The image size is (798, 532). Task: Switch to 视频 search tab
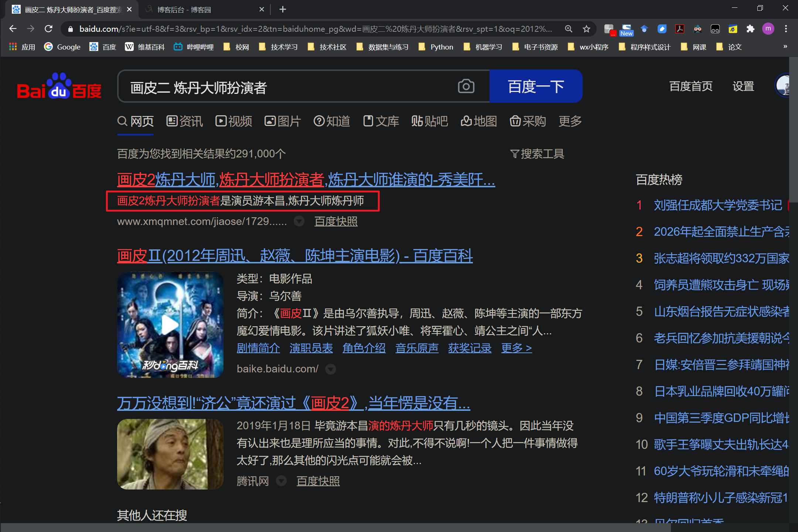coord(234,121)
